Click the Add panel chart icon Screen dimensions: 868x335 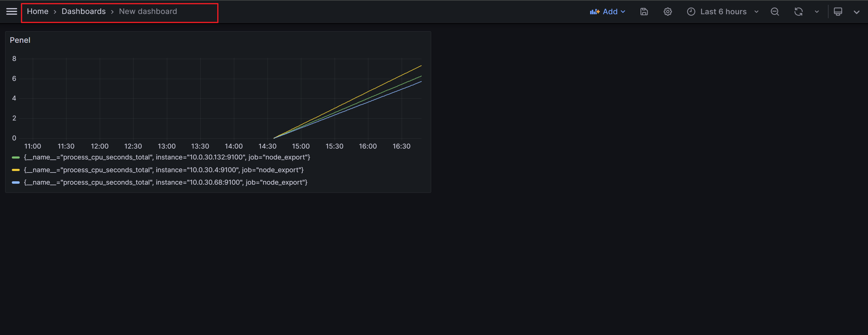(594, 12)
